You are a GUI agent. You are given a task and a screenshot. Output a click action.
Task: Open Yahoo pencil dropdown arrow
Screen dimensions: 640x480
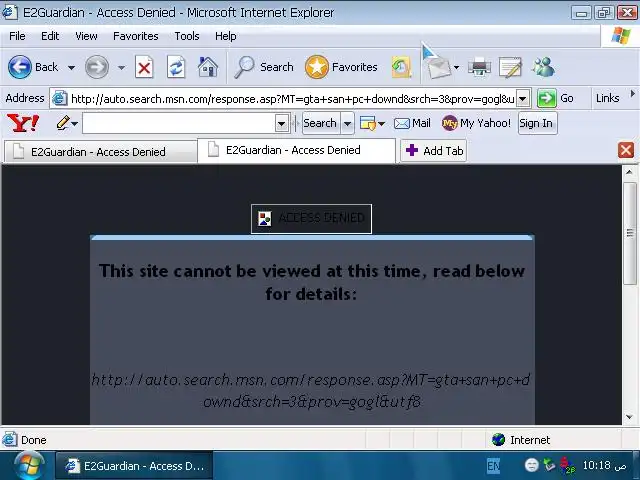tap(75, 123)
